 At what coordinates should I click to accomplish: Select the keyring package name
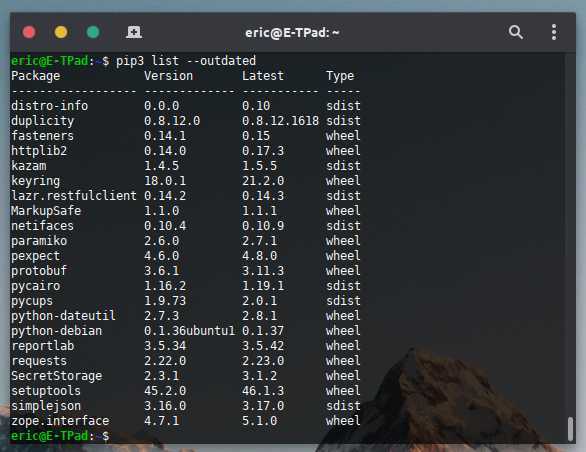tap(36, 181)
